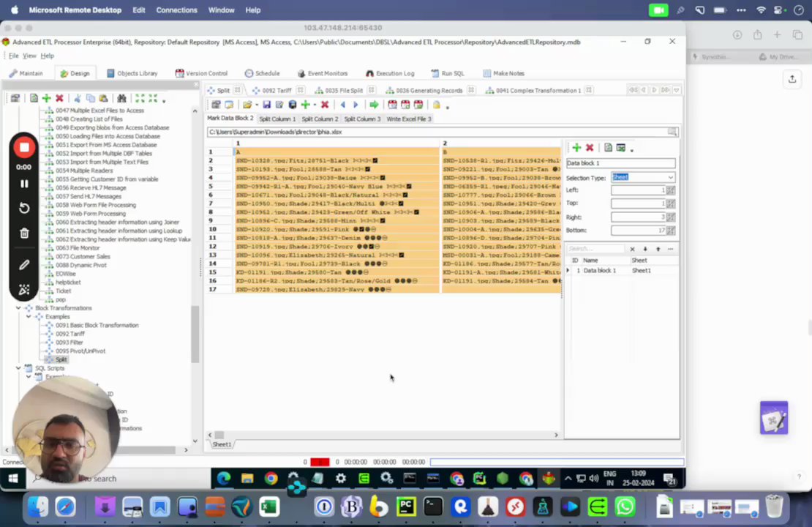Select the Split Column 1 tab
This screenshot has width=812, height=527.
click(277, 119)
